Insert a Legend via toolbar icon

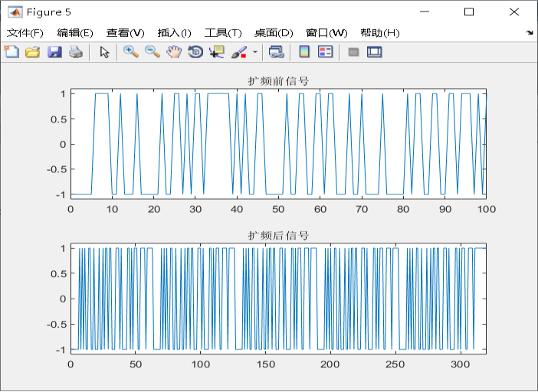(325, 52)
